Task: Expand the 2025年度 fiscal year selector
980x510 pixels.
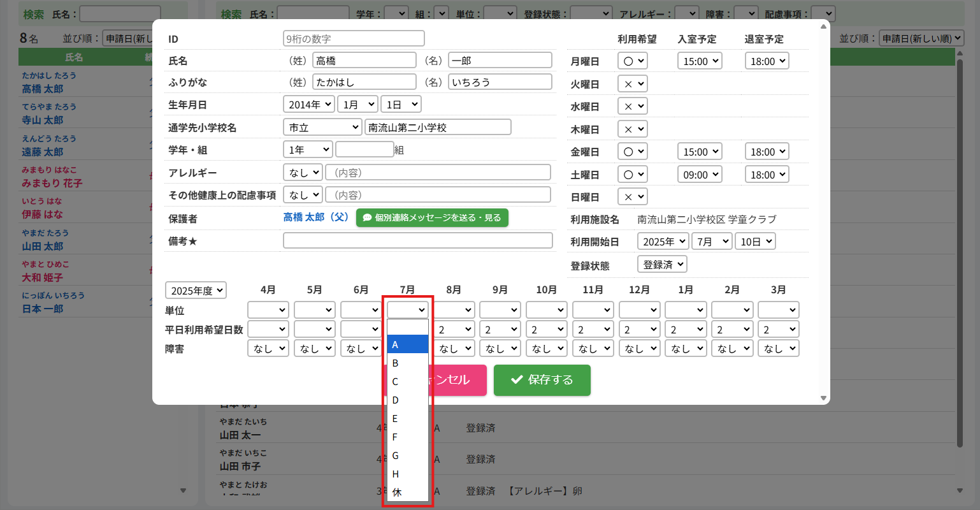Action: click(x=196, y=291)
